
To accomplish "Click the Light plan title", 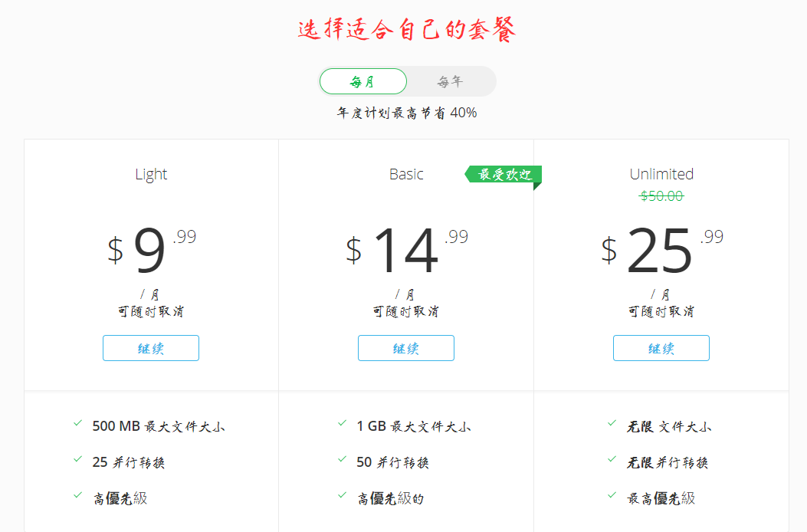I will tap(151, 174).
